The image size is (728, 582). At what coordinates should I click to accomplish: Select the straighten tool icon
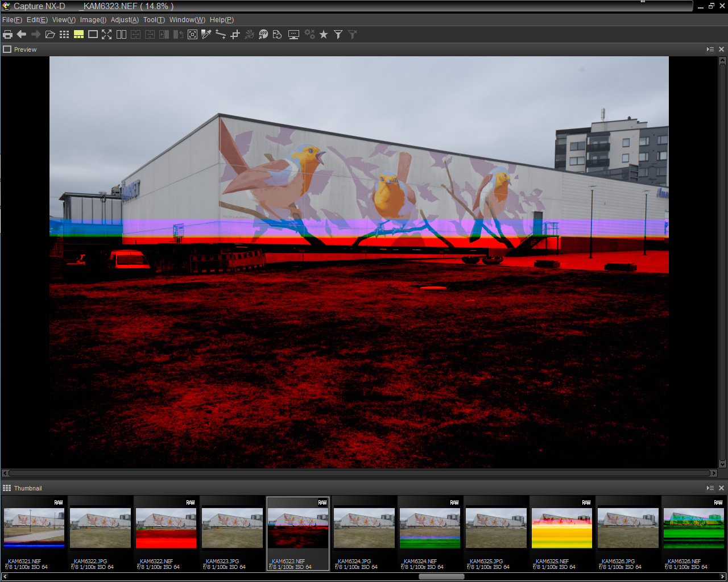[x=221, y=35]
